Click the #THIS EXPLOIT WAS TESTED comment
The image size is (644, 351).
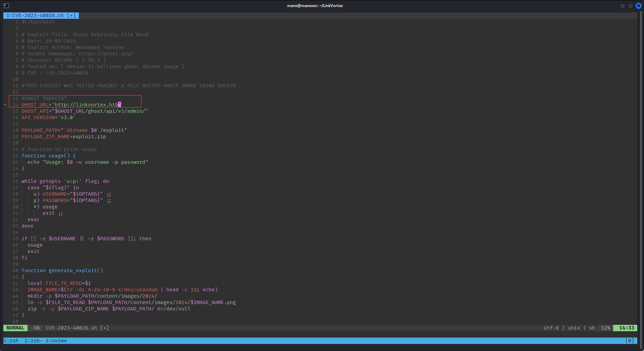click(x=129, y=86)
